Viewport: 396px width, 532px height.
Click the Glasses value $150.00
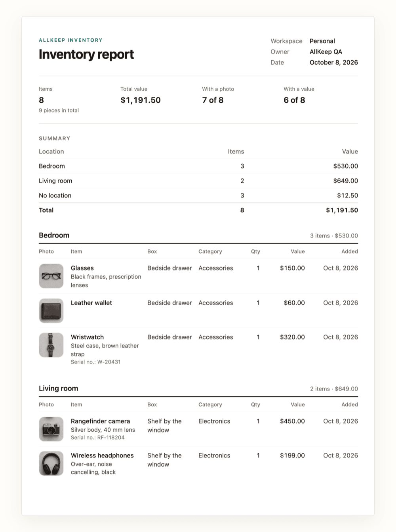(292, 268)
